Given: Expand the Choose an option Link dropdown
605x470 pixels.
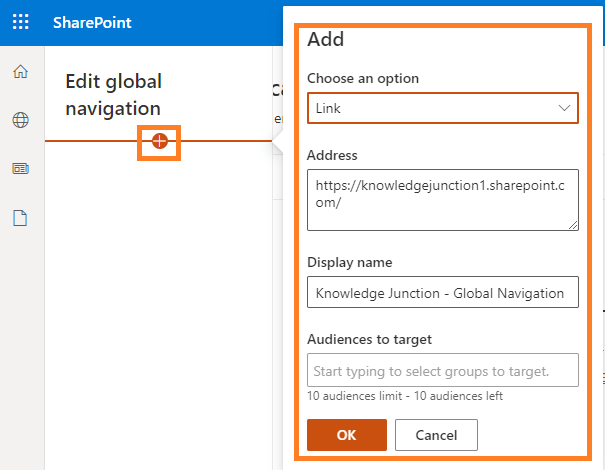Looking at the screenshot, I should pos(443,108).
